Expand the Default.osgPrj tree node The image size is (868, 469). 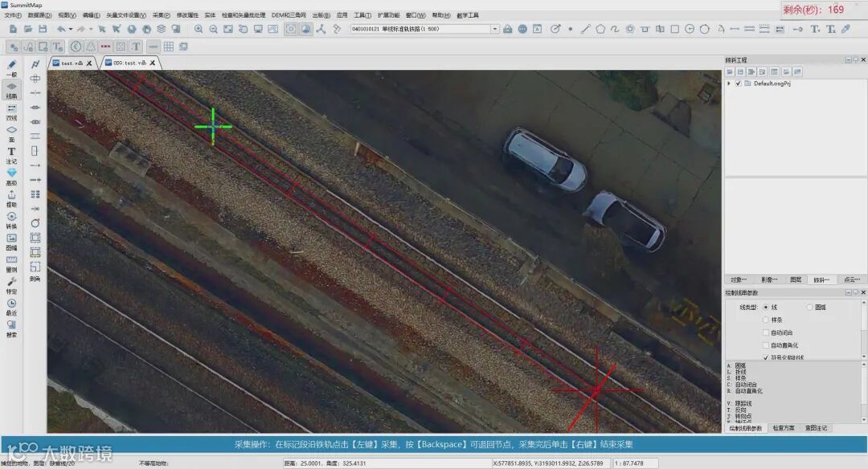click(x=729, y=84)
